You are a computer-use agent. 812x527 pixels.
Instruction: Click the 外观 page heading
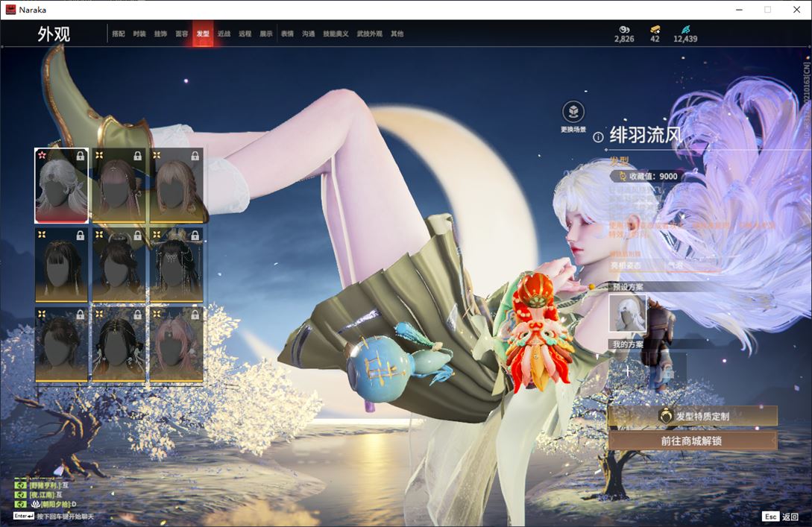click(54, 34)
